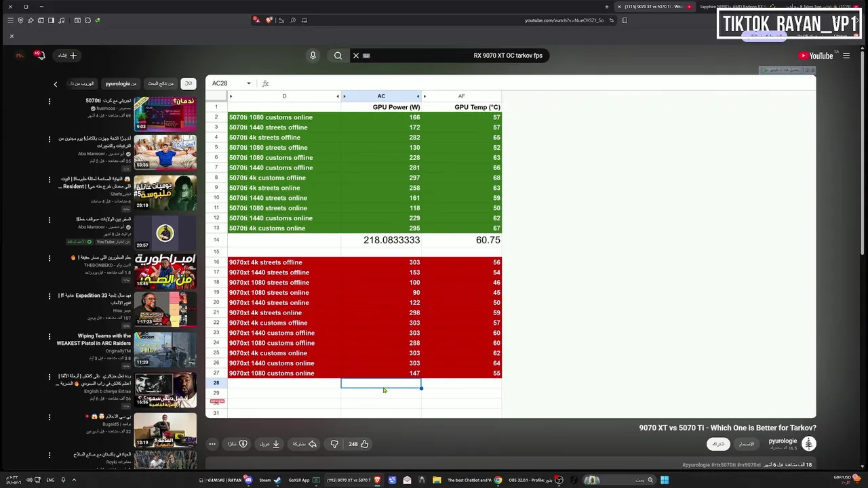Click GPU Temp average cell 60.75
Viewport: 868px width, 488px height.
tap(461, 240)
